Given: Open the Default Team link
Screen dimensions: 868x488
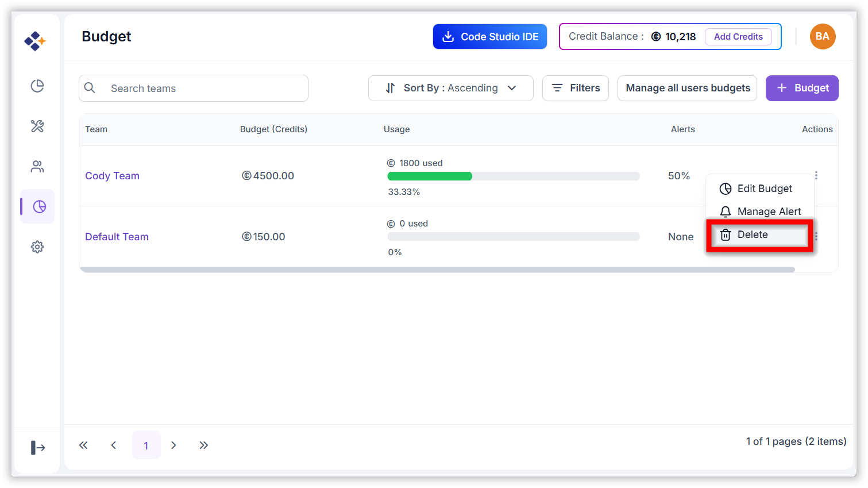Looking at the screenshot, I should pos(117,237).
